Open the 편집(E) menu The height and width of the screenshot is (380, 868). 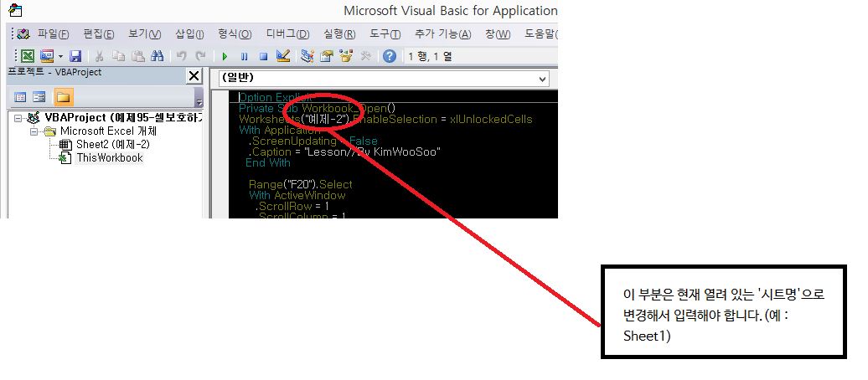click(x=99, y=34)
